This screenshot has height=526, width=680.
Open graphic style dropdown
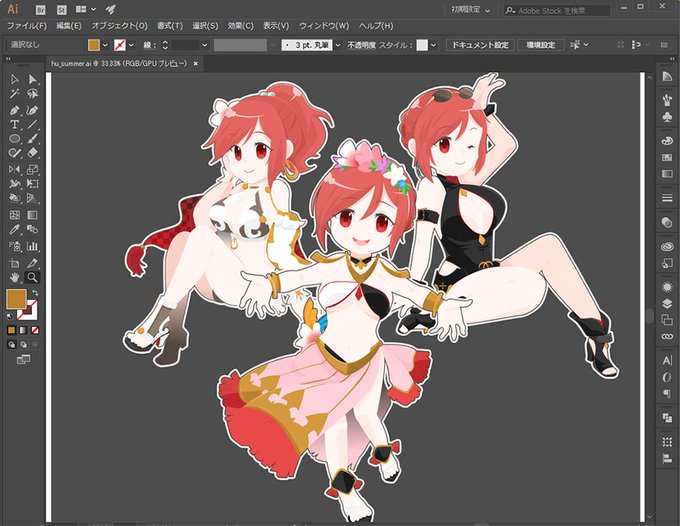[433, 45]
